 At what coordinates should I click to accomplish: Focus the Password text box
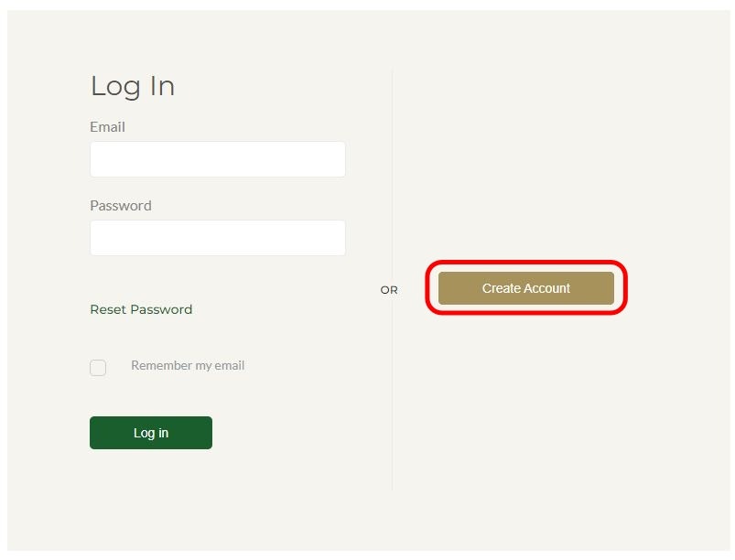click(217, 238)
